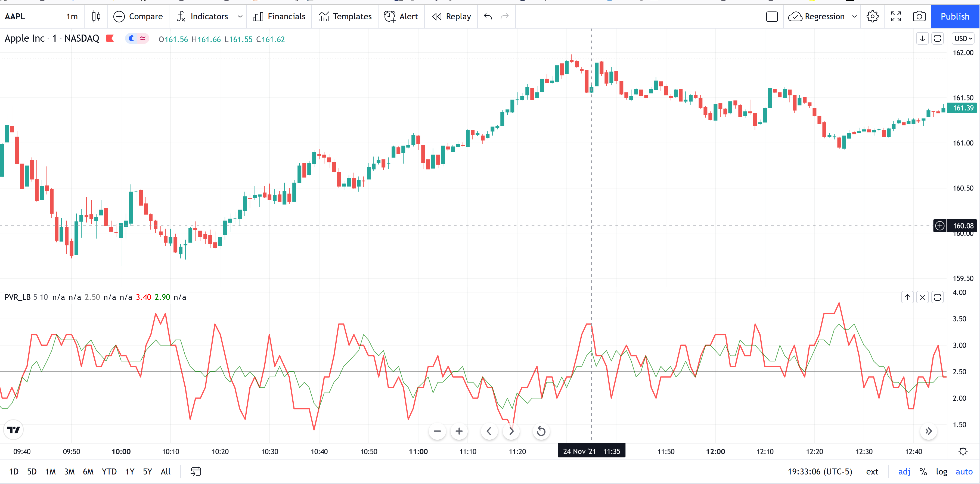Select the 1D date range
The width and height of the screenshot is (980, 484).
tap(14, 471)
